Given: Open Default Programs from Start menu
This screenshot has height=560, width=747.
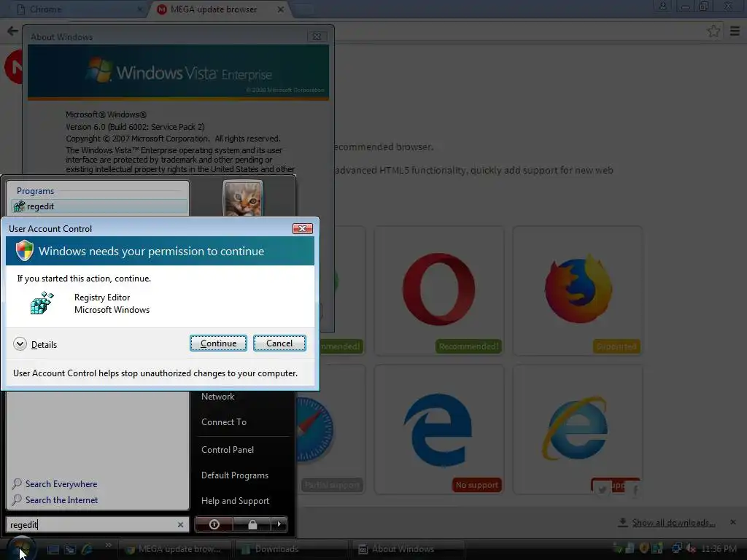Looking at the screenshot, I should click(x=235, y=475).
